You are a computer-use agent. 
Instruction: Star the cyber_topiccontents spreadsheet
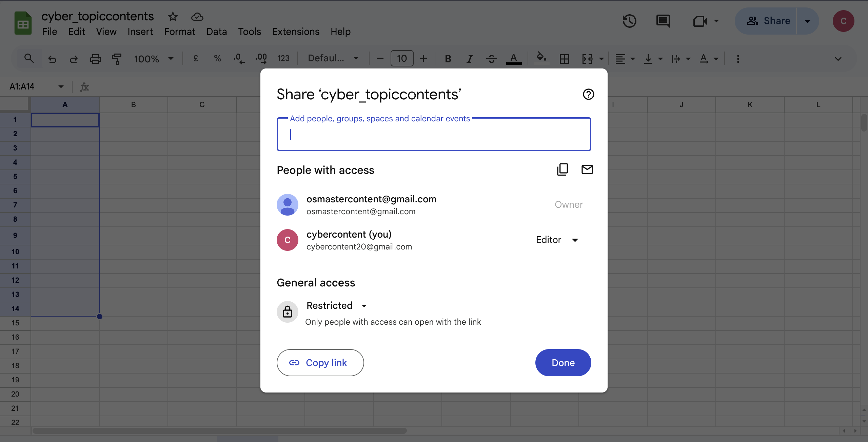(172, 16)
